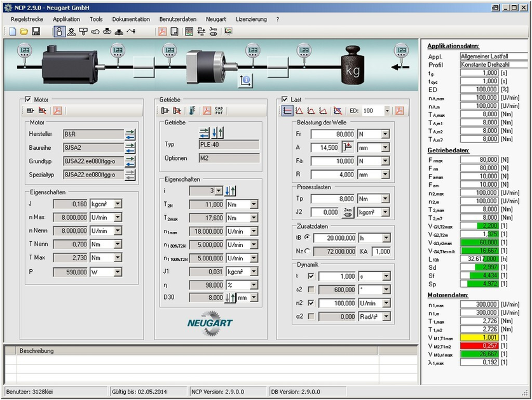Open the Benutzerdaten menu
Image resolution: width=532 pixels, height=400 pixels.
click(178, 19)
